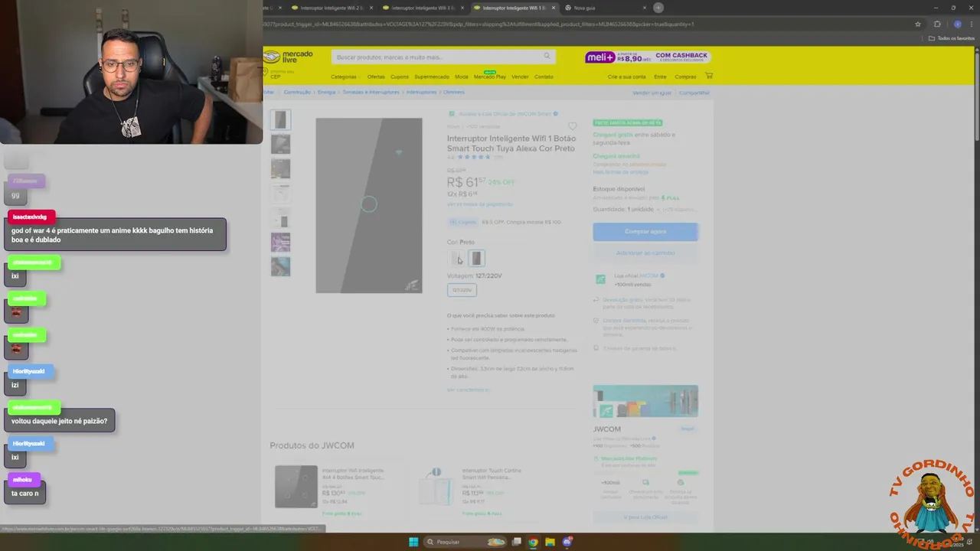The height and width of the screenshot is (551, 980).
Task: Select fifth product thumbnail
Action: [x=280, y=217]
